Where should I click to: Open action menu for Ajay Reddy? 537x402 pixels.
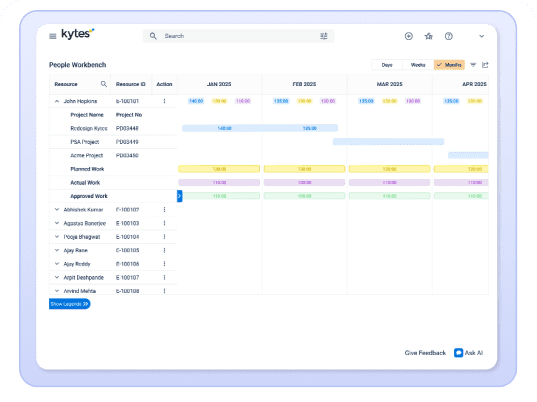pyautogui.click(x=164, y=264)
